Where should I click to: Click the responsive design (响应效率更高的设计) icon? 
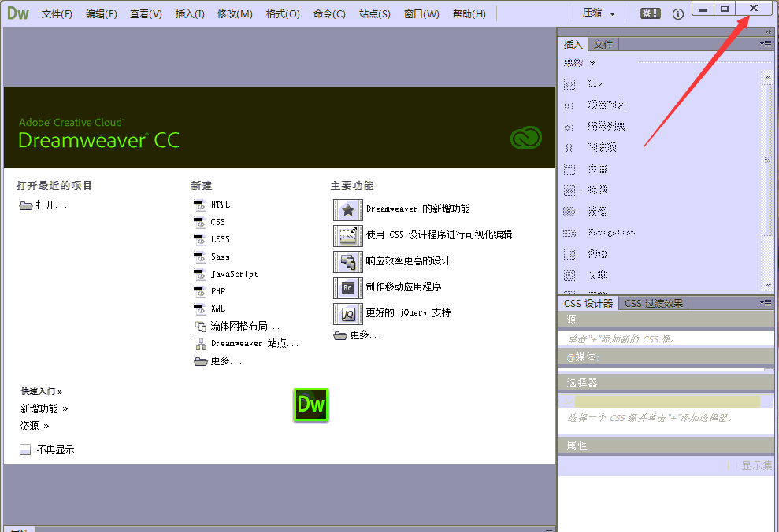coord(348,261)
